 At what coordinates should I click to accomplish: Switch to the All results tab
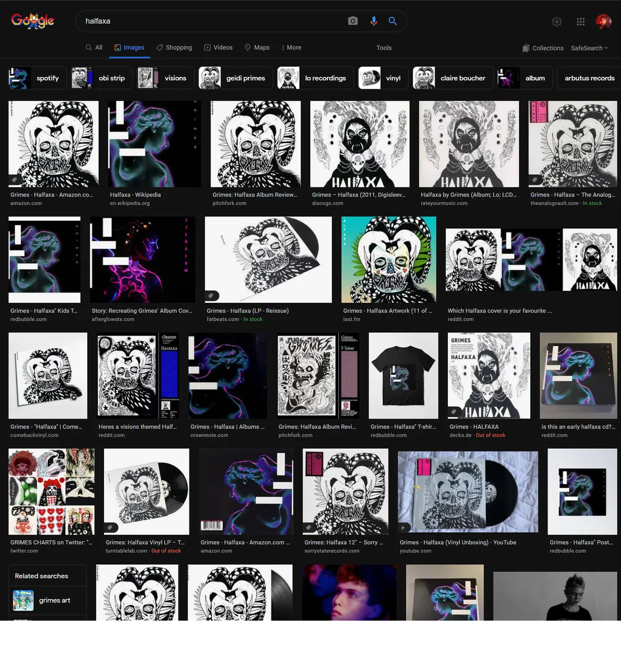pyautogui.click(x=94, y=47)
